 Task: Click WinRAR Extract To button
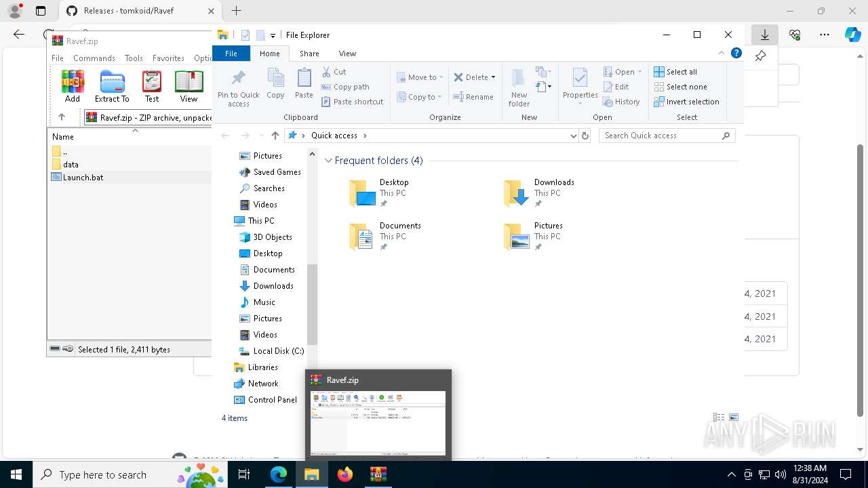112,86
